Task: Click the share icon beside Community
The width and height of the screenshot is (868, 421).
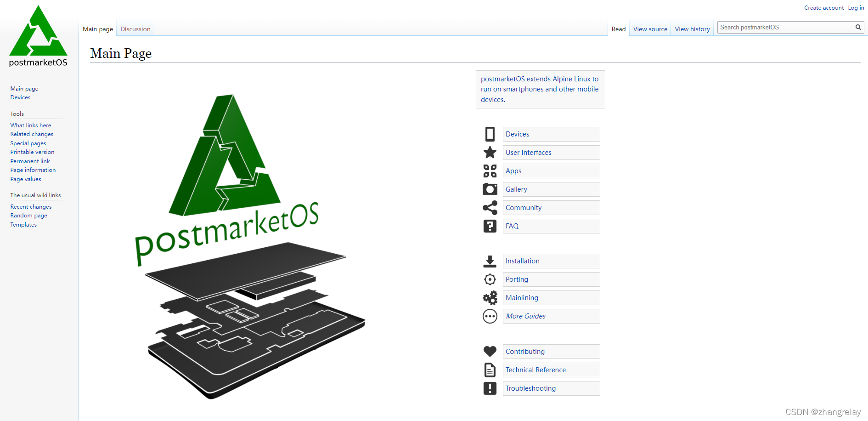Action: coord(490,208)
